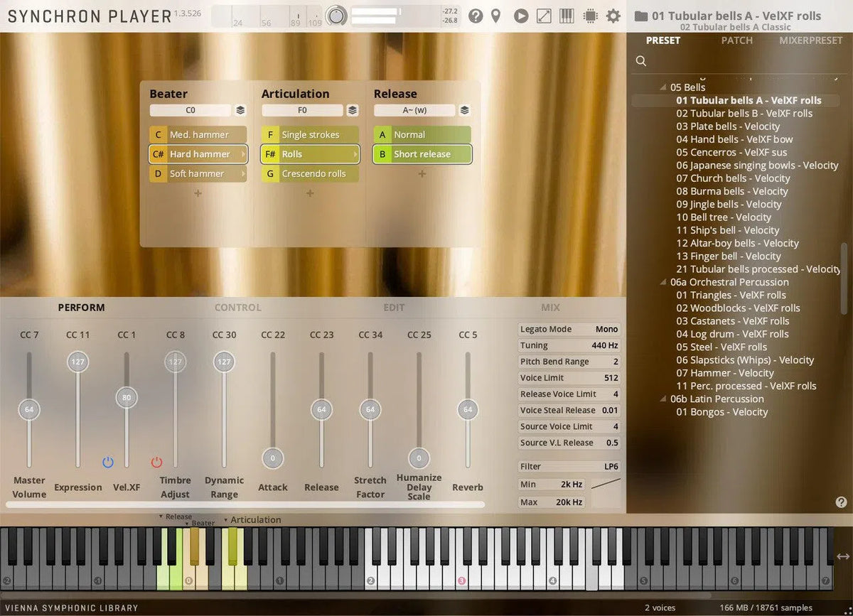Open the CONTROL tab
The width and height of the screenshot is (853, 616).
237,307
